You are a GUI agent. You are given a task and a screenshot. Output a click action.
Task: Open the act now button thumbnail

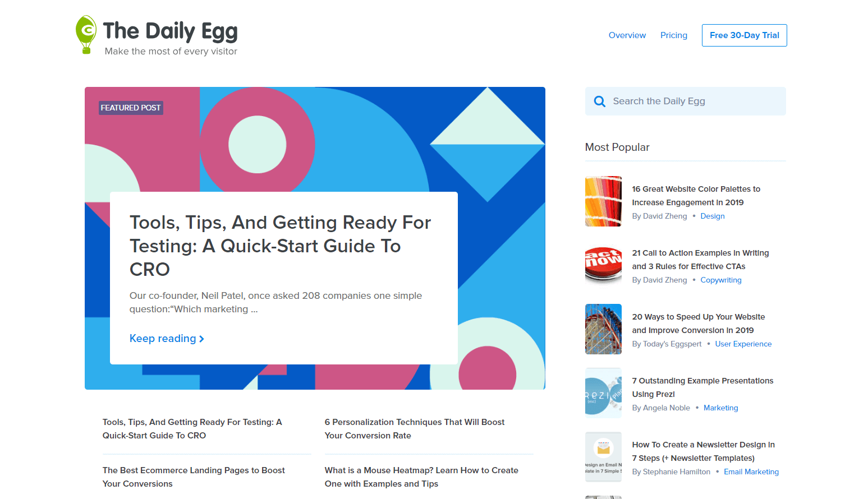[603, 265]
